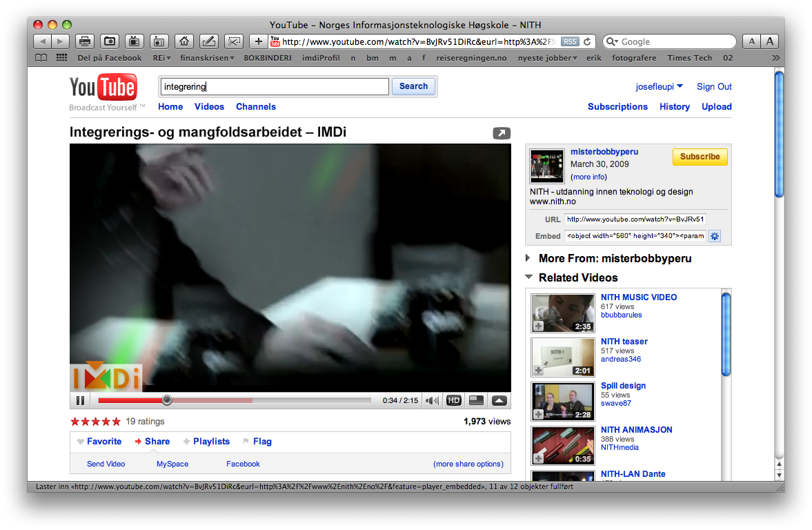Select the Favorite action tab
Screen dimensions: 812x530
(x=99, y=442)
